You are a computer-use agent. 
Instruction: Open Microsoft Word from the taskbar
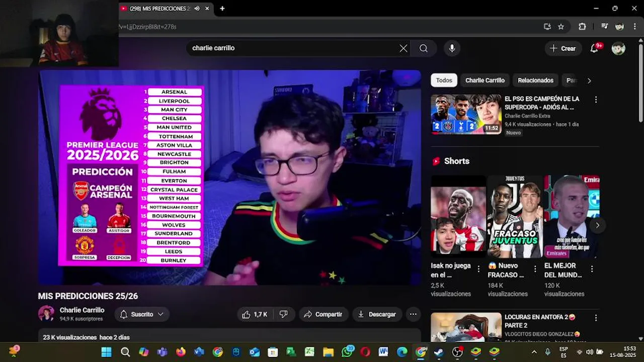coord(383,352)
